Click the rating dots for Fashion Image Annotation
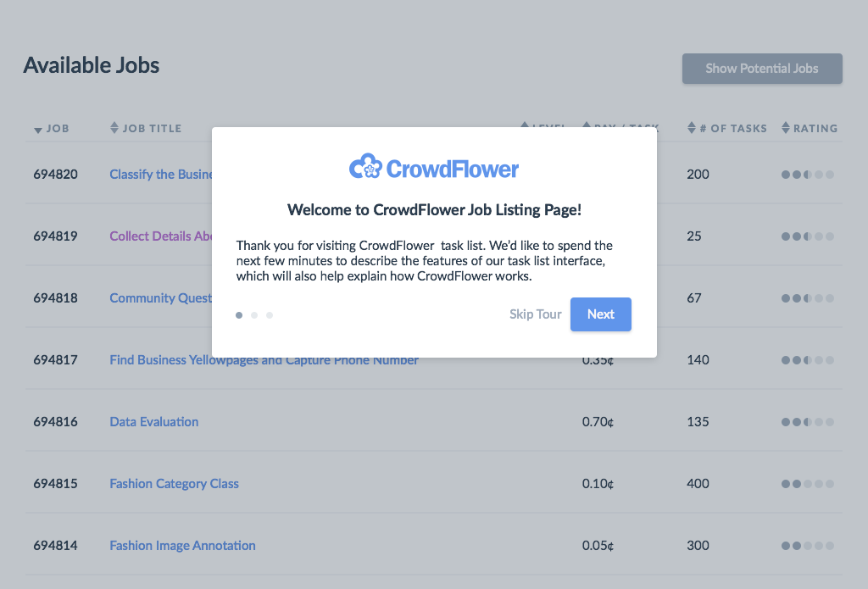Image resolution: width=868 pixels, height=589 pixels. tap(808, 546)
